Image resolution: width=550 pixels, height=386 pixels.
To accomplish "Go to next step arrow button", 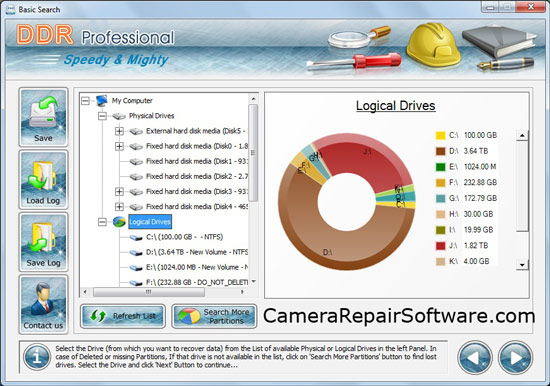I will click(515, 358).
